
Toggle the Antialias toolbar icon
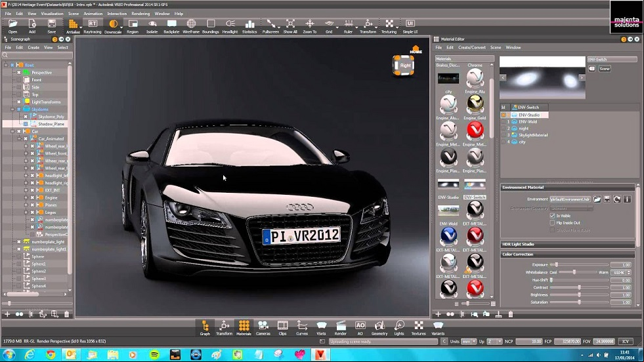(73, 26)
